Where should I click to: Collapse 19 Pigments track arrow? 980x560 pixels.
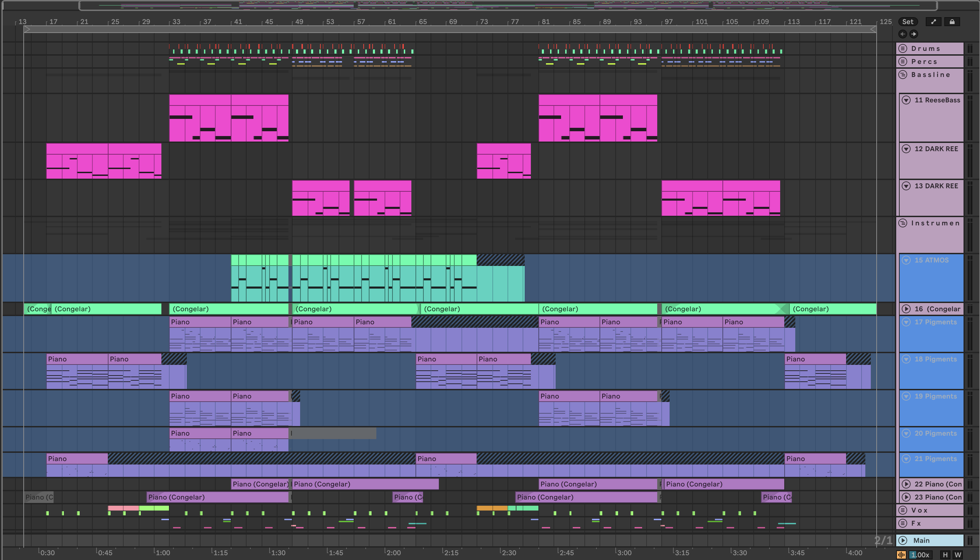pos(906,396)
